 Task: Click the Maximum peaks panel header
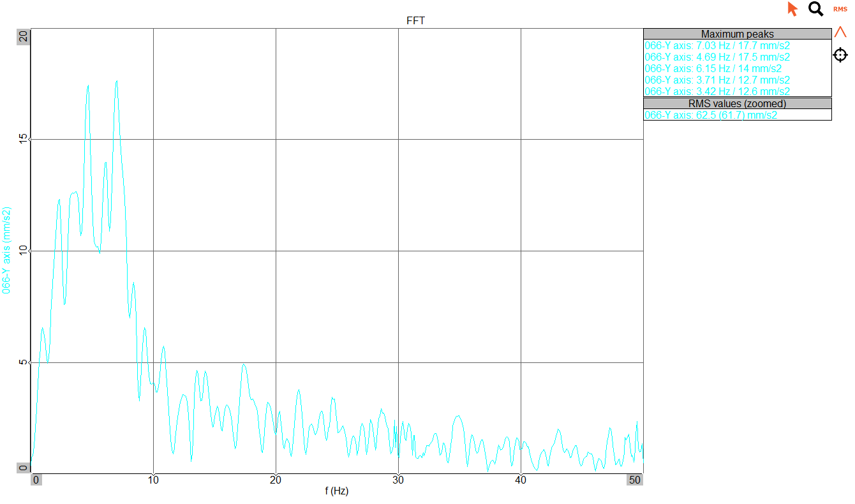pyautogui.click(x=737, y=34)
